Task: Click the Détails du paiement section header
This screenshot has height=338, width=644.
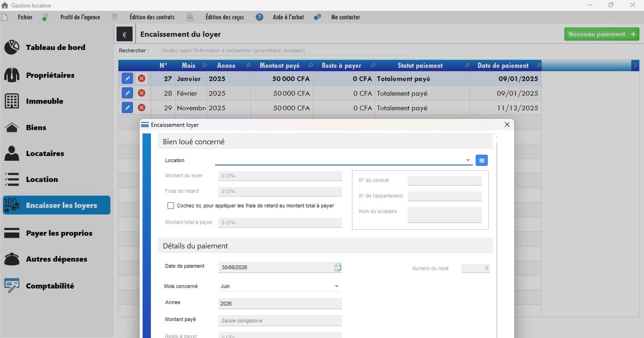Action: click(x=325, y=246)
